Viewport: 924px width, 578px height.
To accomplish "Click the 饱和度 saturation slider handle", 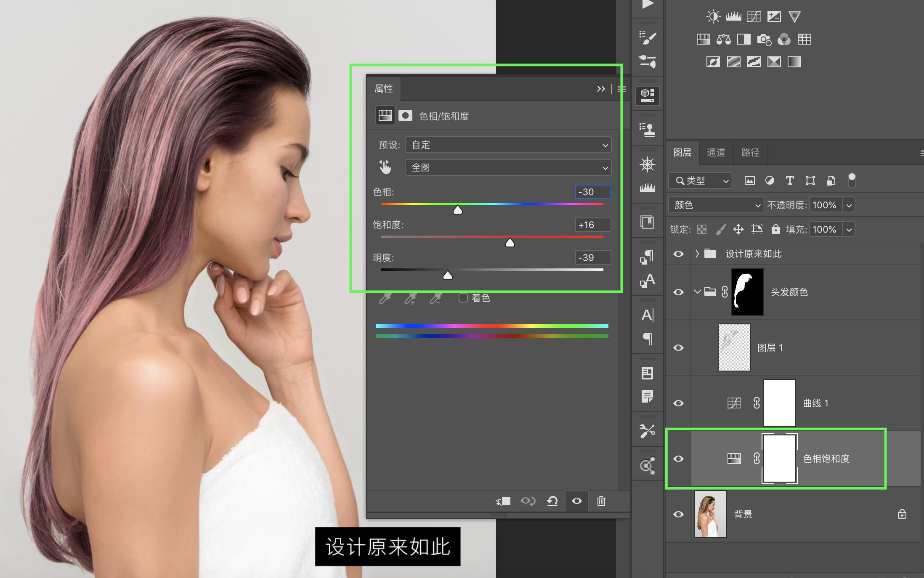I will coord(510,243).
